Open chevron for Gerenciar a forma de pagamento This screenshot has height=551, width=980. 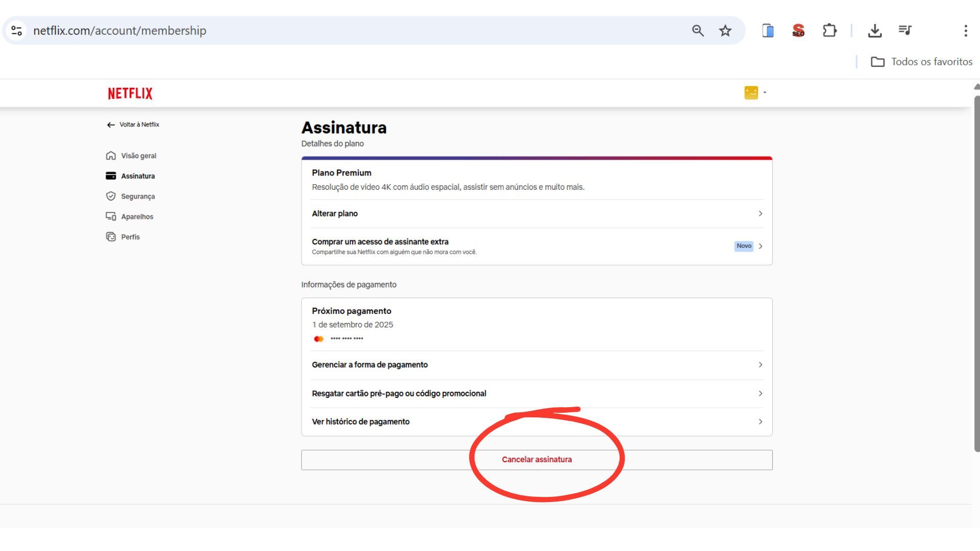761,365
